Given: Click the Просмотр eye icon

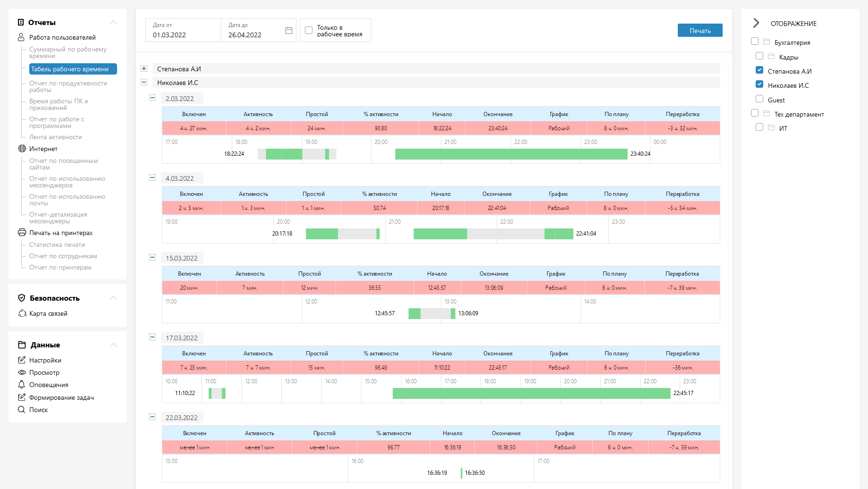Looking at the screenshot, I should click(x=22, y=372).
